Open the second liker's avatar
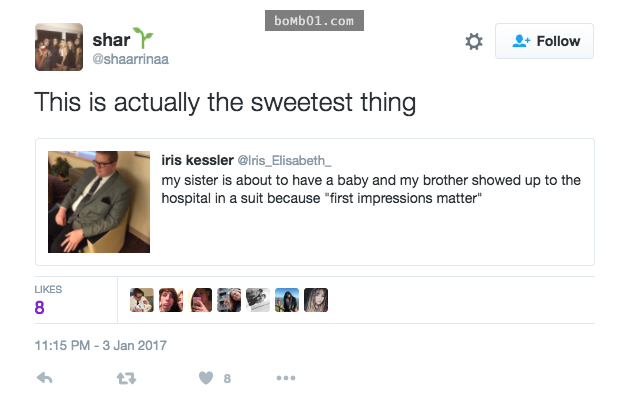 [171, 300]
